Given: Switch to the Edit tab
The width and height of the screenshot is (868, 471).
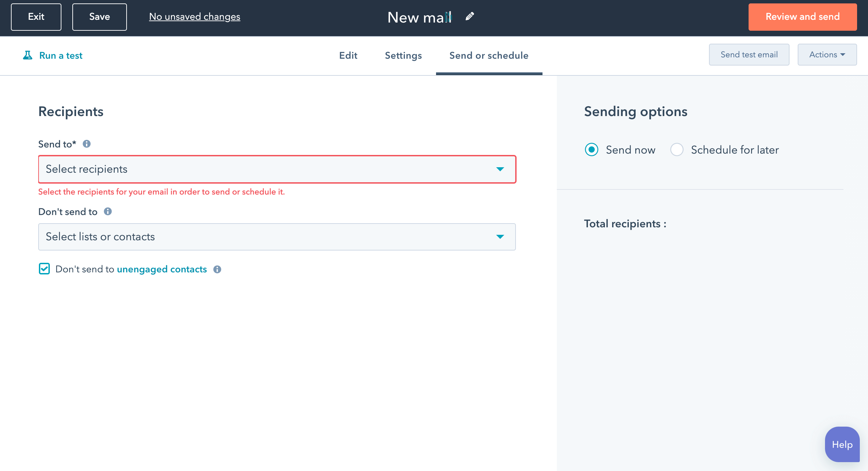Looking at the screenshot, I should tap(348, 56).
